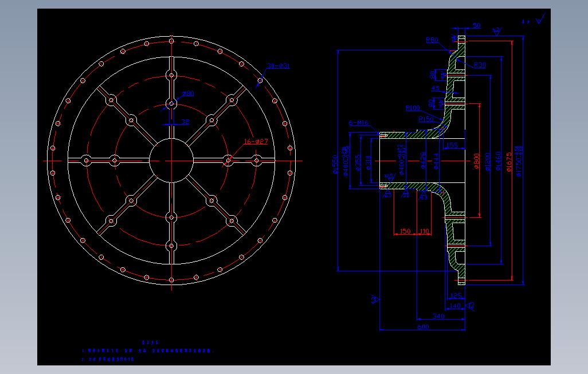Select the red ø800 diameter dimension
588x374 pixels.
pyautogui.click(x=476, y=161)
